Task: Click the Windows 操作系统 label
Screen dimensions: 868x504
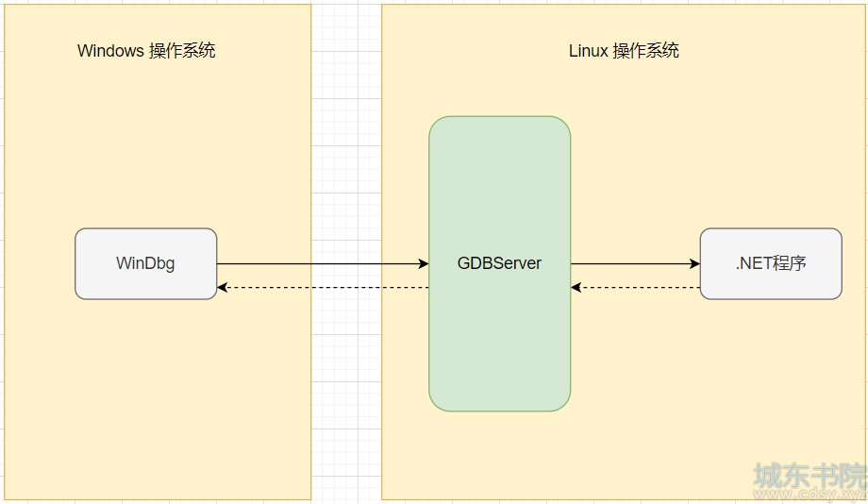Action: (x=146, y=51)
